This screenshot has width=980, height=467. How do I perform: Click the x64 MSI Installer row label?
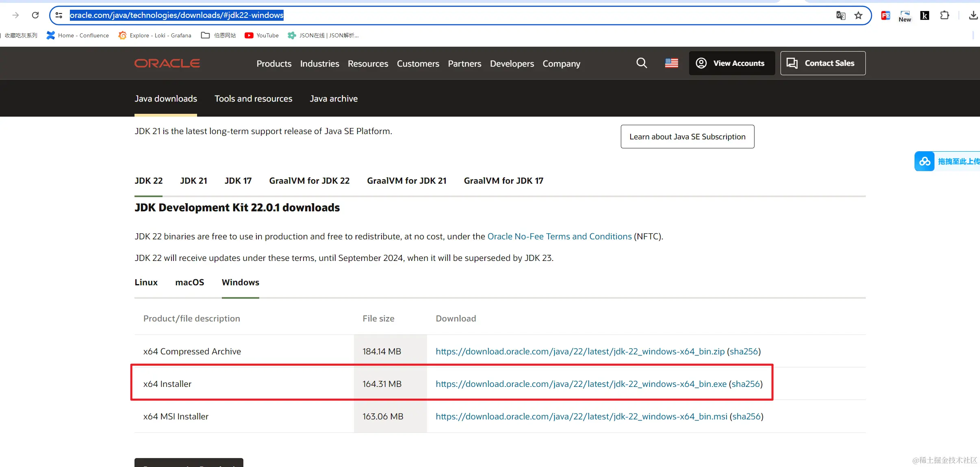(x=176, y=417)
